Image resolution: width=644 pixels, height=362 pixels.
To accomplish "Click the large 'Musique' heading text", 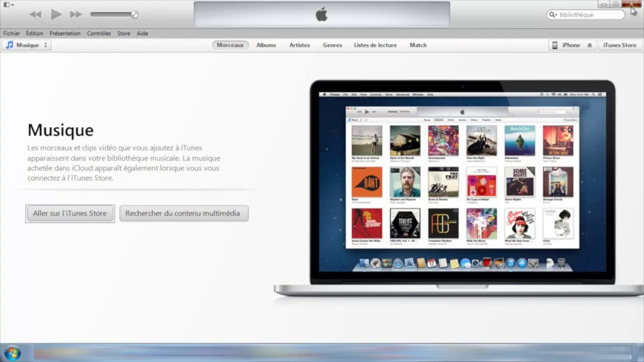I will point(60,130).
